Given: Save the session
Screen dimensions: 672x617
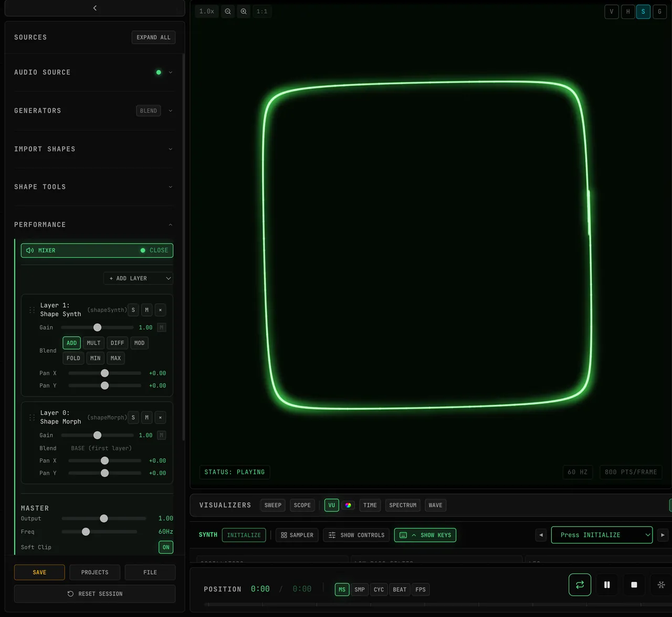Looking at the screenshot, I should pyautogui.click(x=39, y=572).
